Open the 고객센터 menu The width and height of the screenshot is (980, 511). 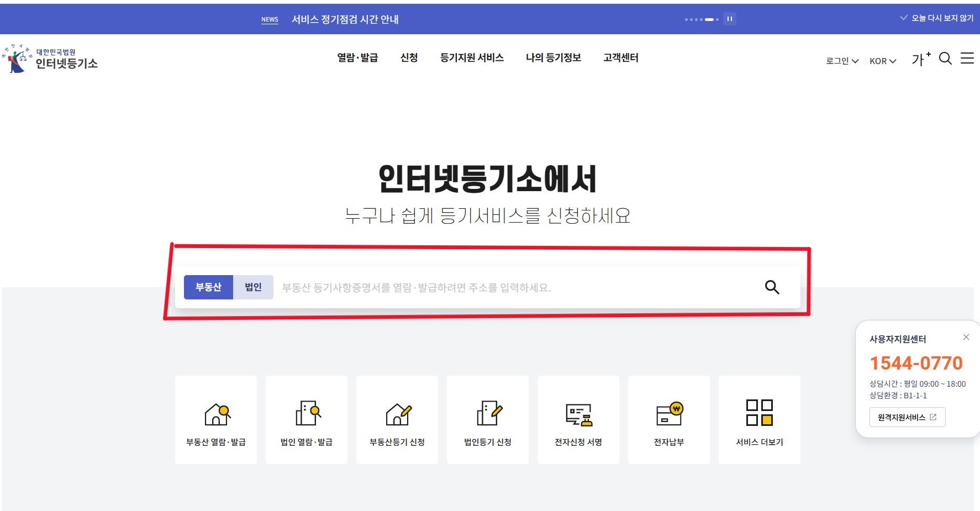pos(620,58)
